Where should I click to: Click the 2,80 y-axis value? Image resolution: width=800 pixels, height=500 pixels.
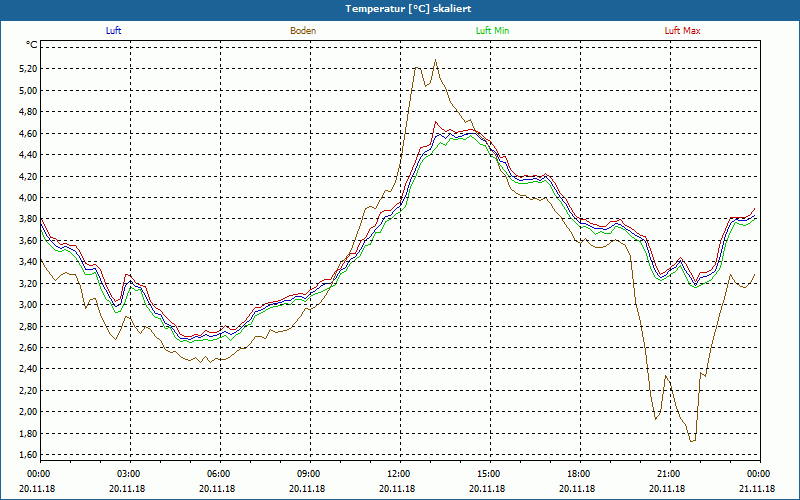pos(29,326)
